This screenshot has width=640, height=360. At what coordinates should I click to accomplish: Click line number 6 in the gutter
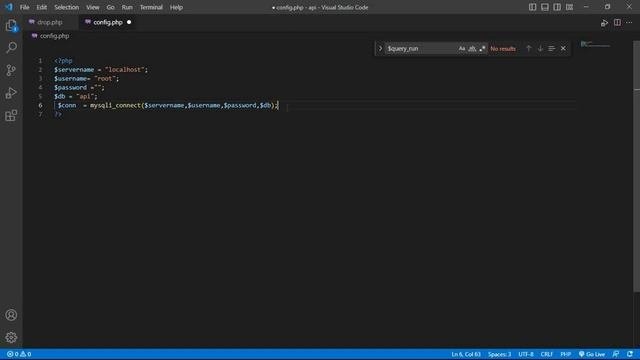(x=40, y=105)
